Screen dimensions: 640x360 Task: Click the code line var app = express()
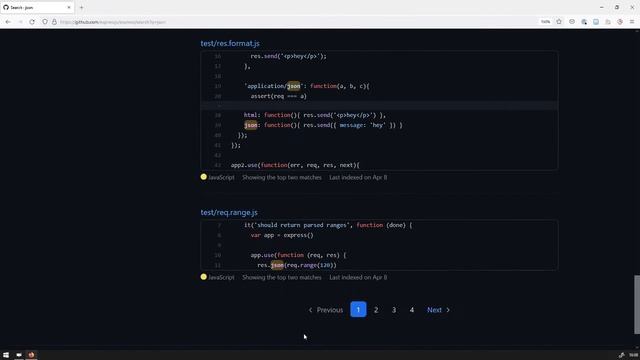[282, 235]
